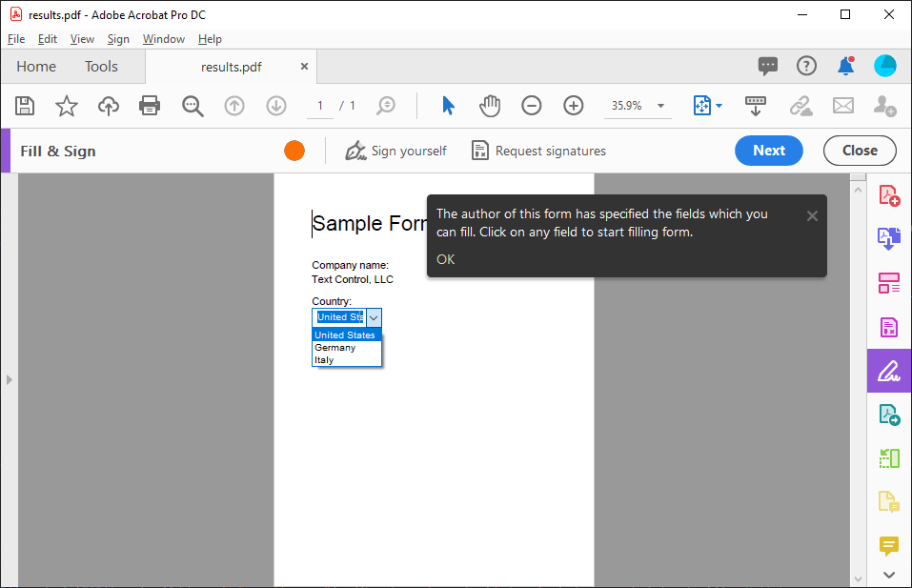912x588 pixels.
Task: Select the results.pdf document tab
Action: (x=231, y=67)
